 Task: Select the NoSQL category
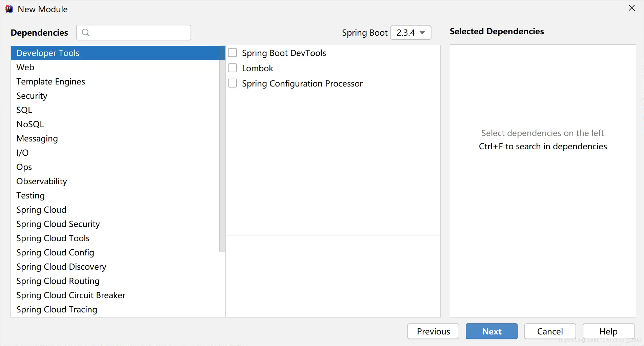[x=115, y=124]
